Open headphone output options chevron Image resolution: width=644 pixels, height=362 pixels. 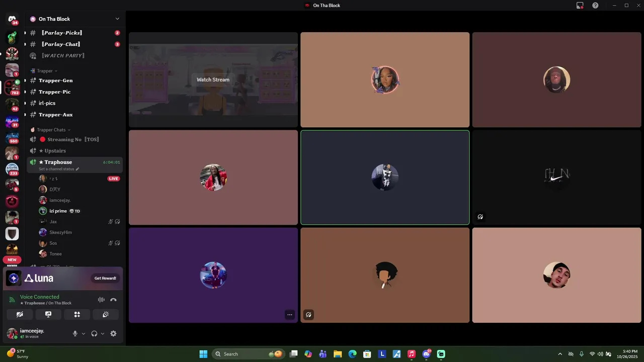coord(103,333)
